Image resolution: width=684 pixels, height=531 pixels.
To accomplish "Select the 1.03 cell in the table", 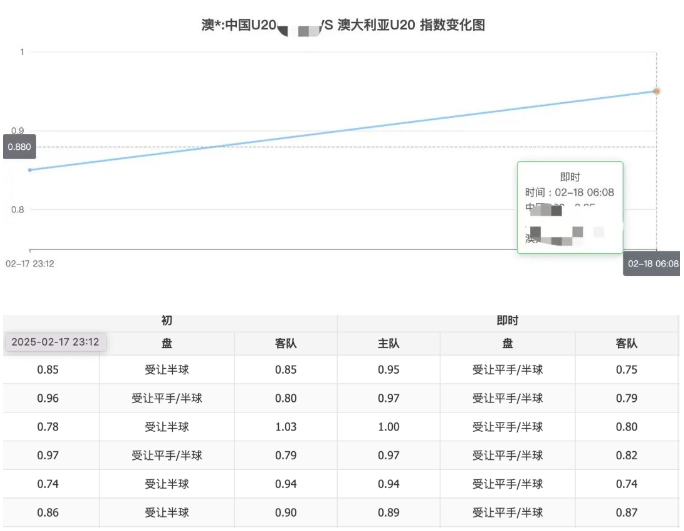I will click(285, 427).
